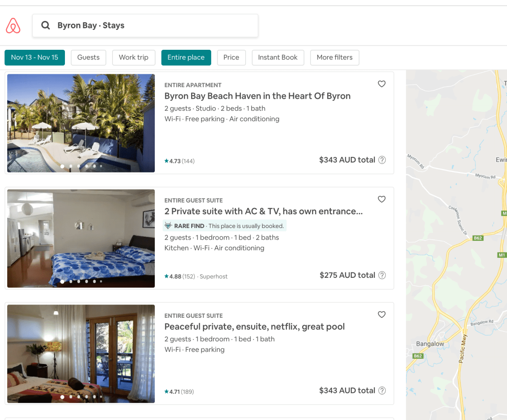This screenshot has height=420, width=507.
Task: Save 'Byron Bay Beach Haven' with the heart icon
Action: [382, 84]
